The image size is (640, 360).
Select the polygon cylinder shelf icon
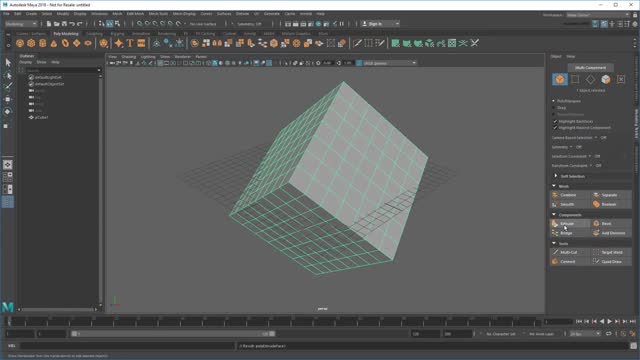tap(42, 43)
